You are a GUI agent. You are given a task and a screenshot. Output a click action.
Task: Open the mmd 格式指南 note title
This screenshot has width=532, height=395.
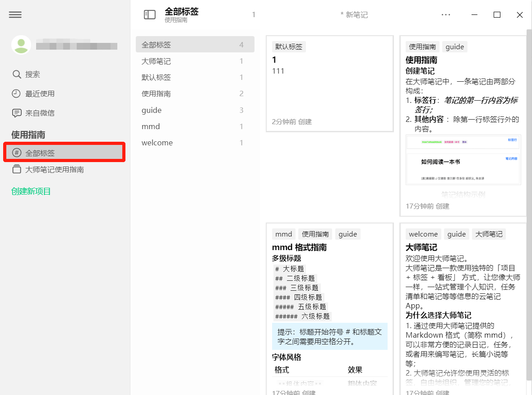pyautogui.click(x=299, y=247)
